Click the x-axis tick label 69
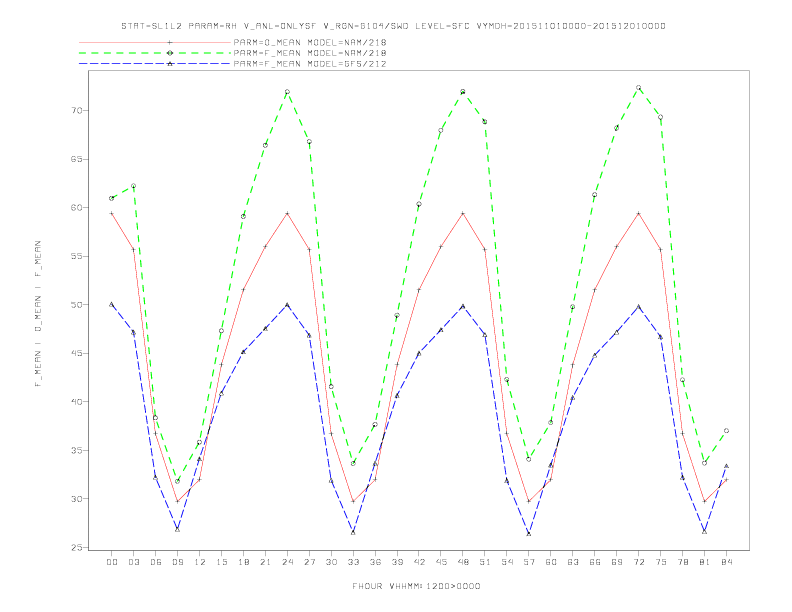 pos(617,562)
